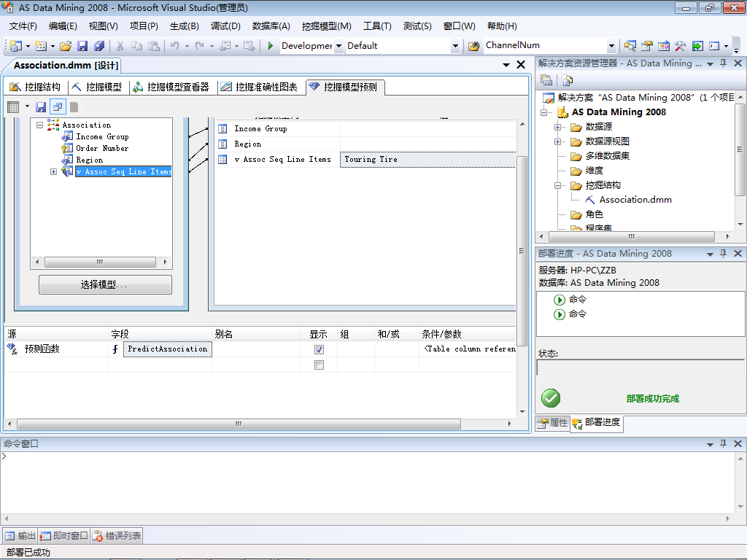The width and height of the screenshot is (747, 560).
Task: Click the horizontal scrollbar thumb in mining model tree
Action: (100, 262)
